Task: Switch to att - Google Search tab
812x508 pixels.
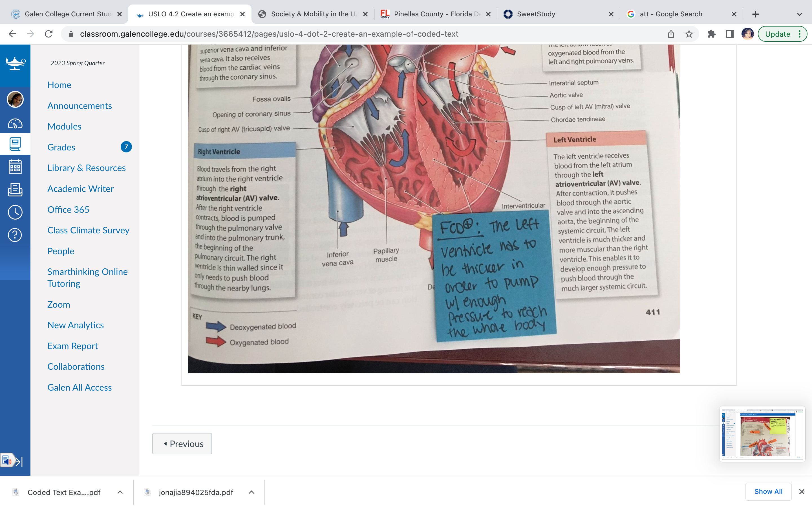Action: [681, 14]
